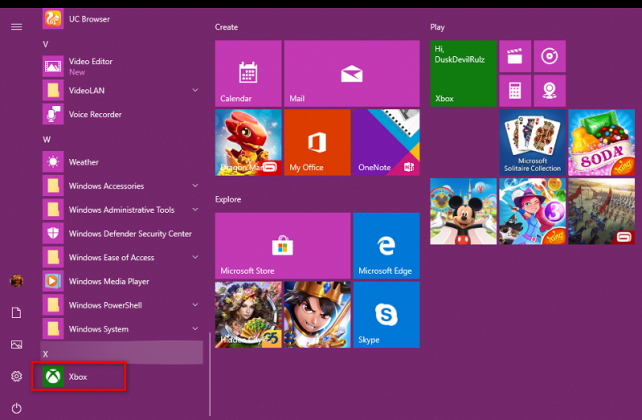Click the highlighted X letter header

click(122, 352)
